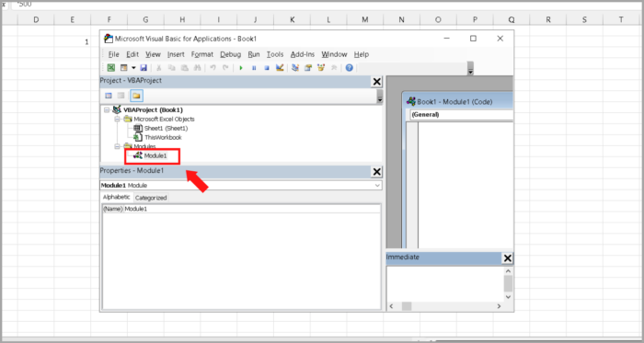Screen dimensions: 644x343
Task: Click the Toolbox icon in toolbar
Action: tap(333, 68)
